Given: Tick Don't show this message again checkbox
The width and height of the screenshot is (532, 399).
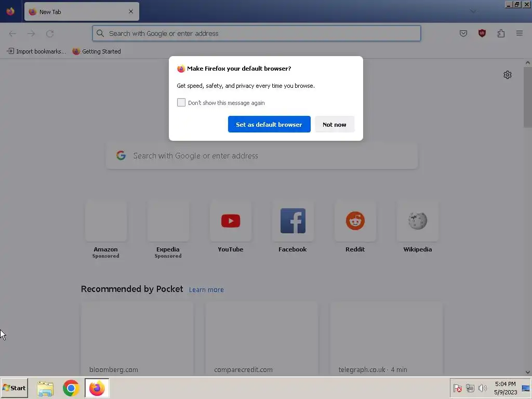Looking at the screenshot, I should (181, 102).
